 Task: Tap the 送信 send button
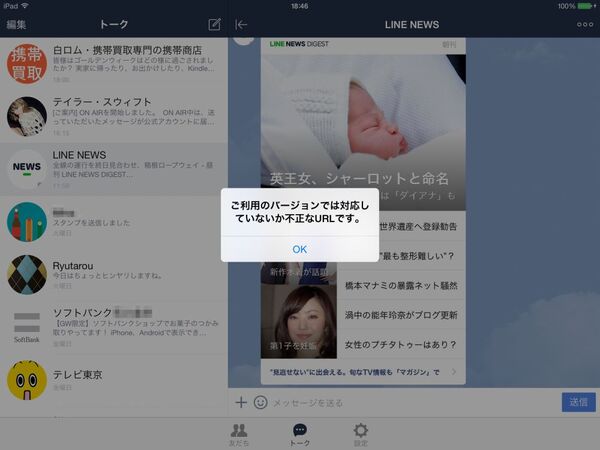click(579, 402)
